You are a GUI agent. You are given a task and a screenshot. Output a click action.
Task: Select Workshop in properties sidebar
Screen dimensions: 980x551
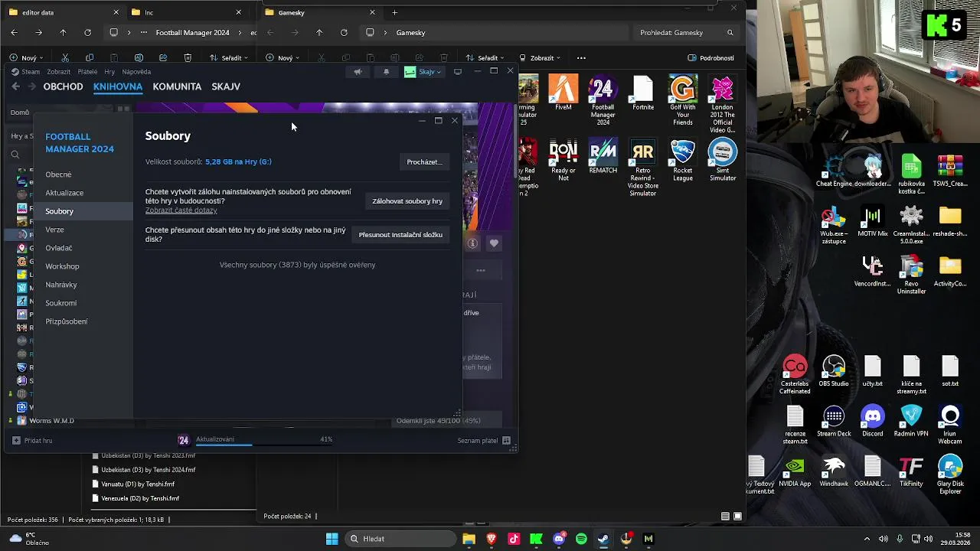[84, 266]
